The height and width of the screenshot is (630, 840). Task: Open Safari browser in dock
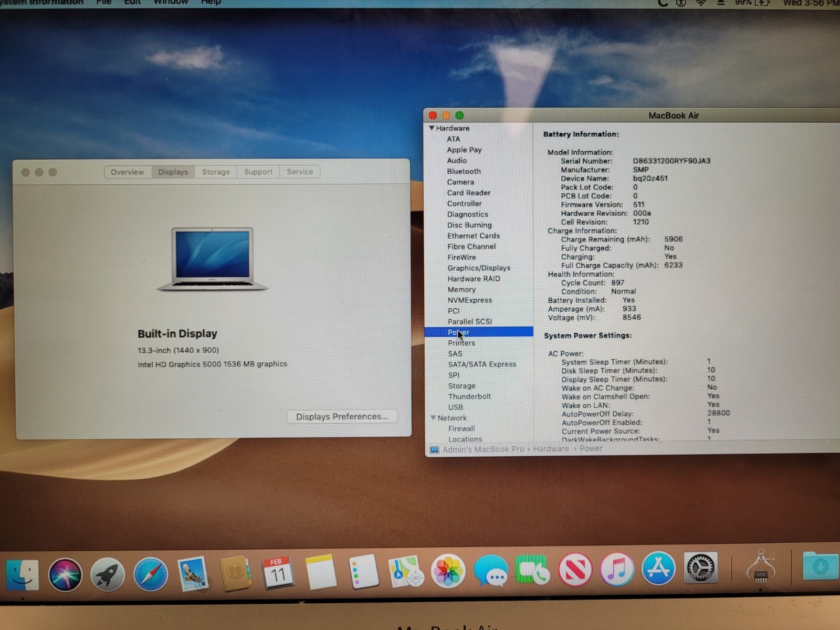(151, 574)
